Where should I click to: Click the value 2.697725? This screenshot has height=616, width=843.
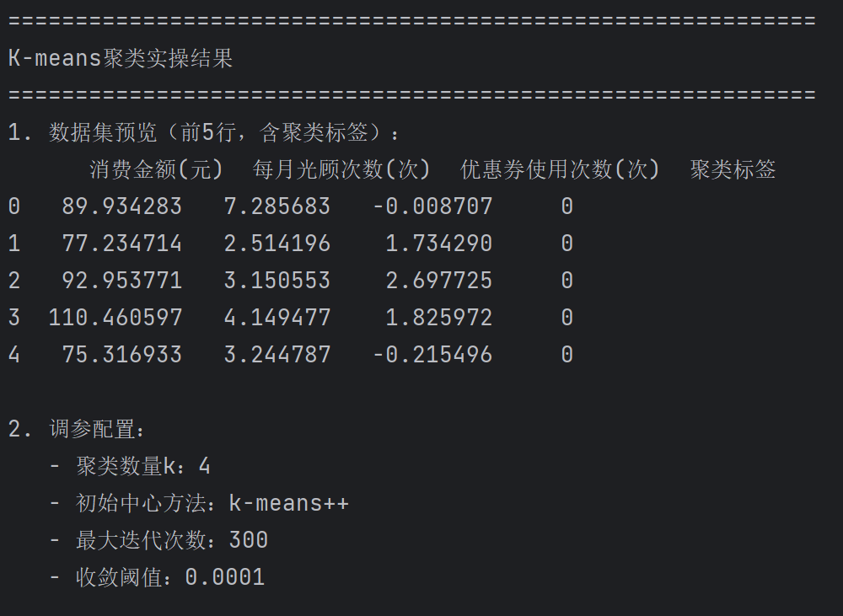pyautogui.click(x=438, y=281)
